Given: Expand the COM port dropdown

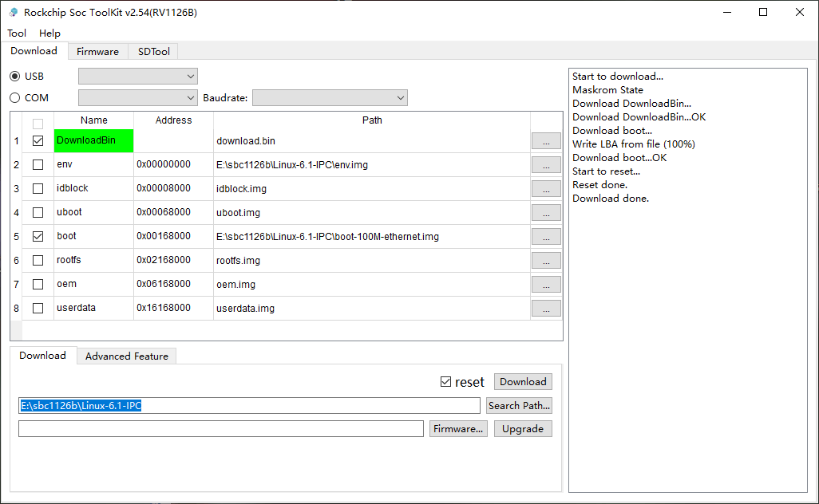Looking at the screenshot, I should click(138, 97).
